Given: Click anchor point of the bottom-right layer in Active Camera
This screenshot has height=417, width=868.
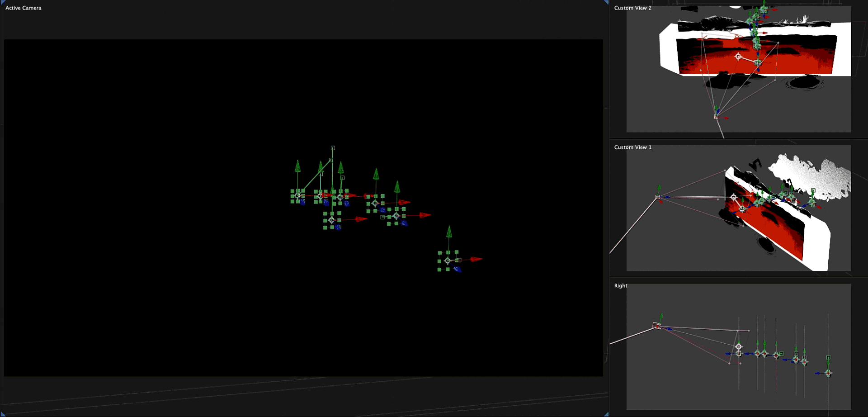Looking at the screenshot, I should click(447, 261).
